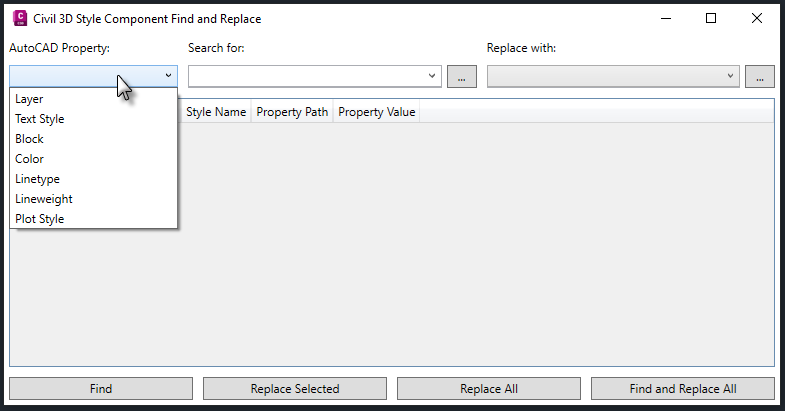This screenshot has width=785, height=411.
Task: Click the Property Value column header
Action: (376, 112)
